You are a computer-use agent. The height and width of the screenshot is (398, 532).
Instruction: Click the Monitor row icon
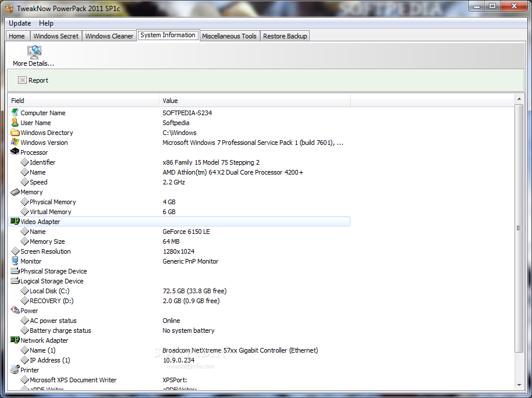tap(15, 261)
